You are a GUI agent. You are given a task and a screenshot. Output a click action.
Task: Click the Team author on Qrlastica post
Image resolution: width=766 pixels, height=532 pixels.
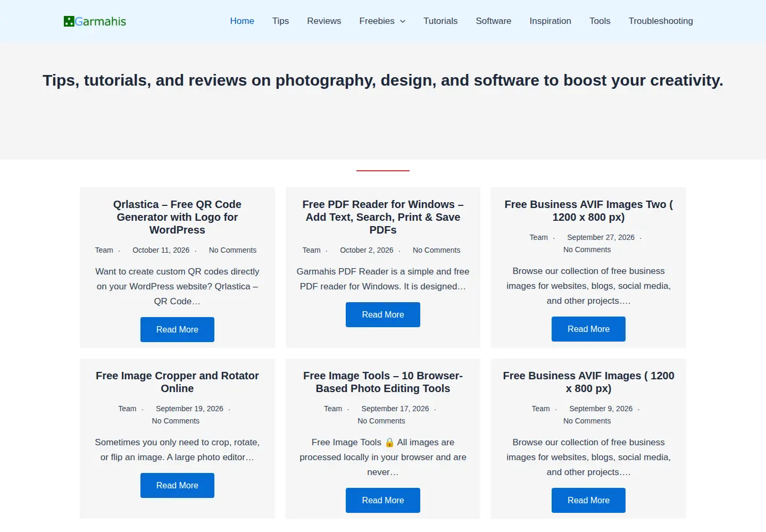coord(104,250)
